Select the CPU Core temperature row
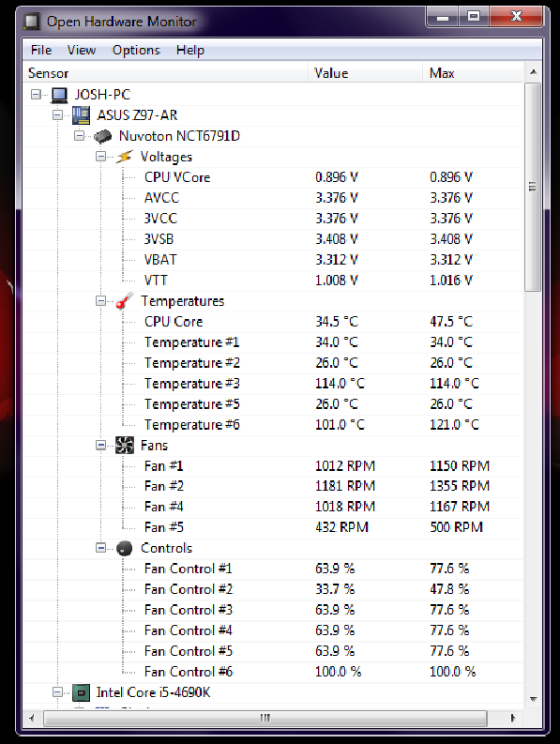 274,322
